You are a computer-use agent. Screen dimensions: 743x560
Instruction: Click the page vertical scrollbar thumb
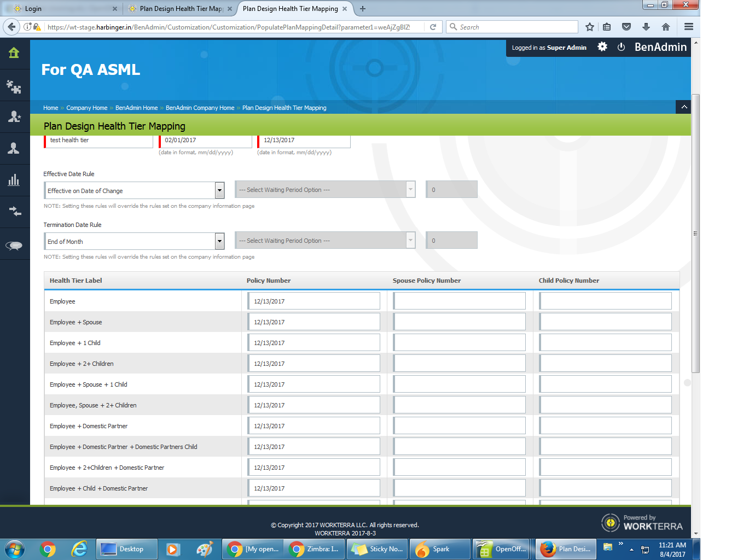[695, 234]
